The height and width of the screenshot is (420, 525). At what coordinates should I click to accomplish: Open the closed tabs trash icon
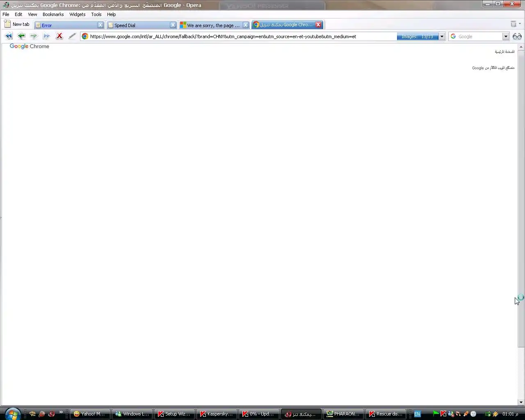click(513, 24)
